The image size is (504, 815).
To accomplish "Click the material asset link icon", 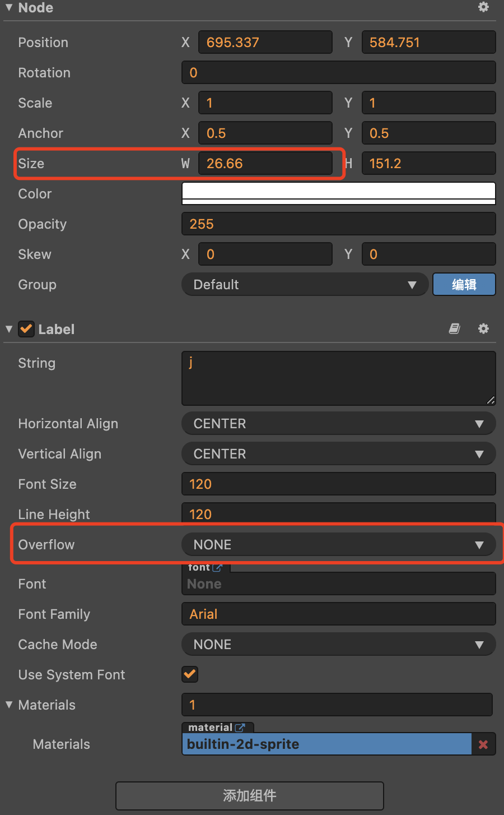I will 240,728.
